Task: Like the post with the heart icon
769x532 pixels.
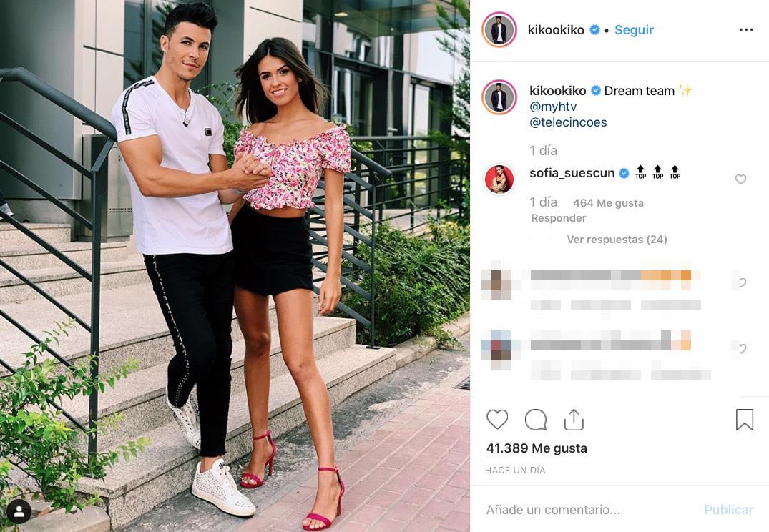Action: tap(496, 420)
